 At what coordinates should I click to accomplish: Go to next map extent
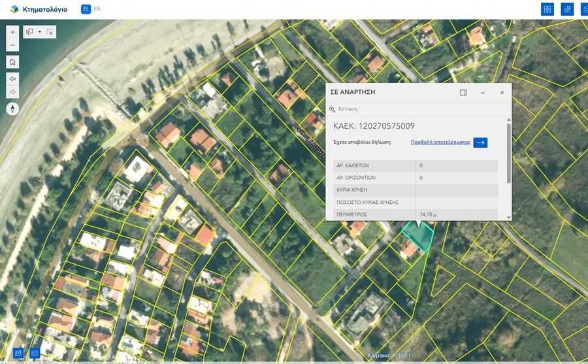coord(12,91)
